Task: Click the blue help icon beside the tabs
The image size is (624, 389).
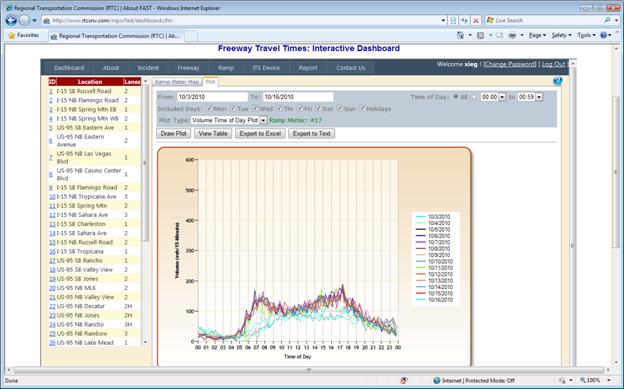Action: pyautogui.click(x=558, y=81)
